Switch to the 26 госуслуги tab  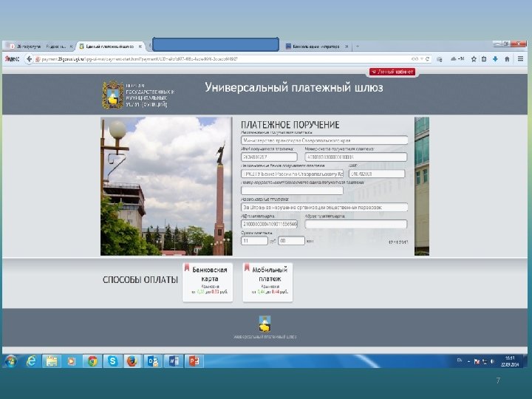(x=40, y=47)
